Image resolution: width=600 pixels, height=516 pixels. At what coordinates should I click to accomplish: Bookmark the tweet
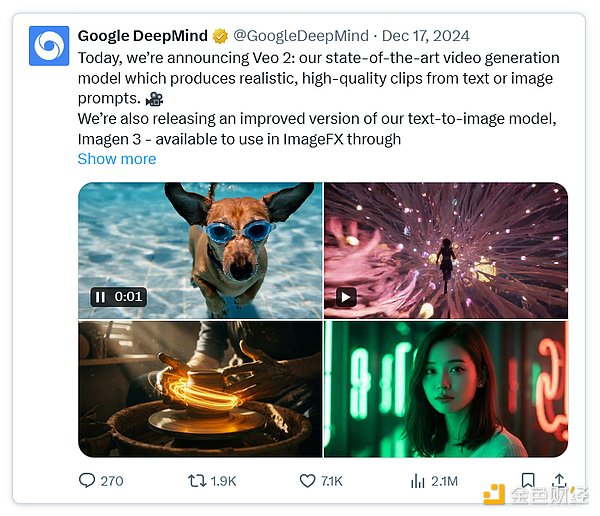(528, 481)
